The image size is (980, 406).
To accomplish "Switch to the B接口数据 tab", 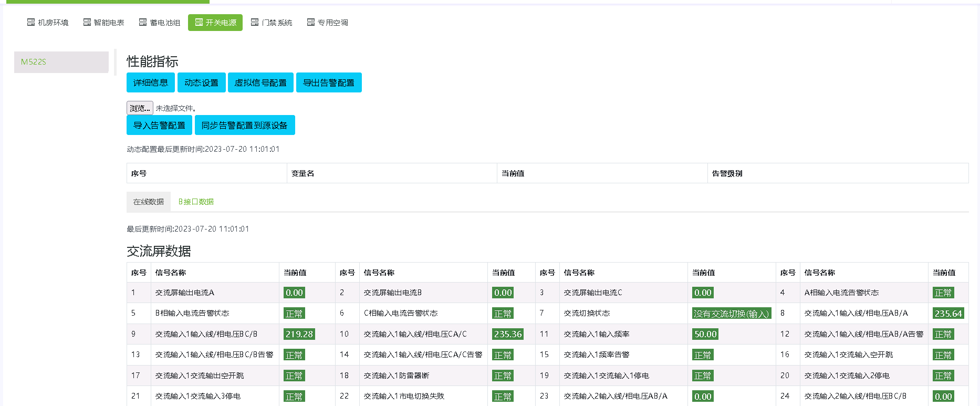I will (196, 202).
